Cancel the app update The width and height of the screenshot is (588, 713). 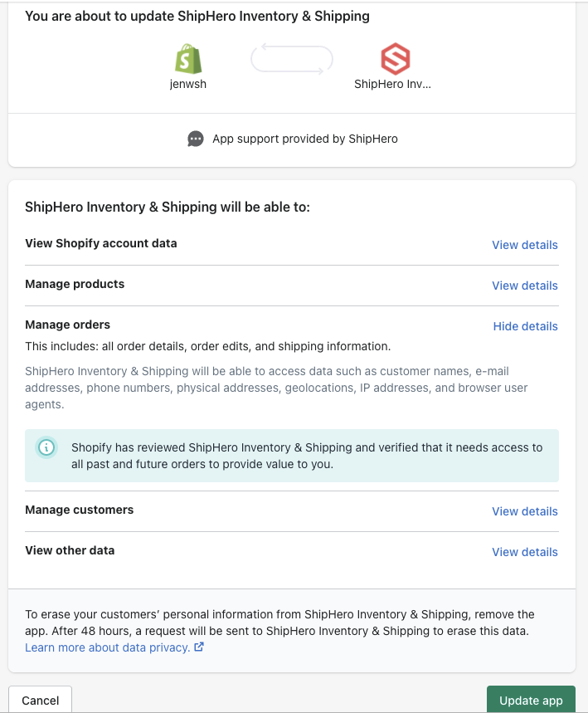[x=41, y=700]
